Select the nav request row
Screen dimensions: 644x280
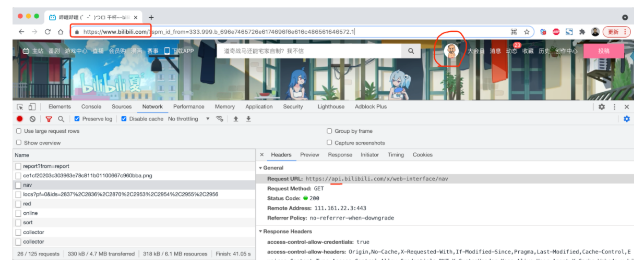[134, 185]
